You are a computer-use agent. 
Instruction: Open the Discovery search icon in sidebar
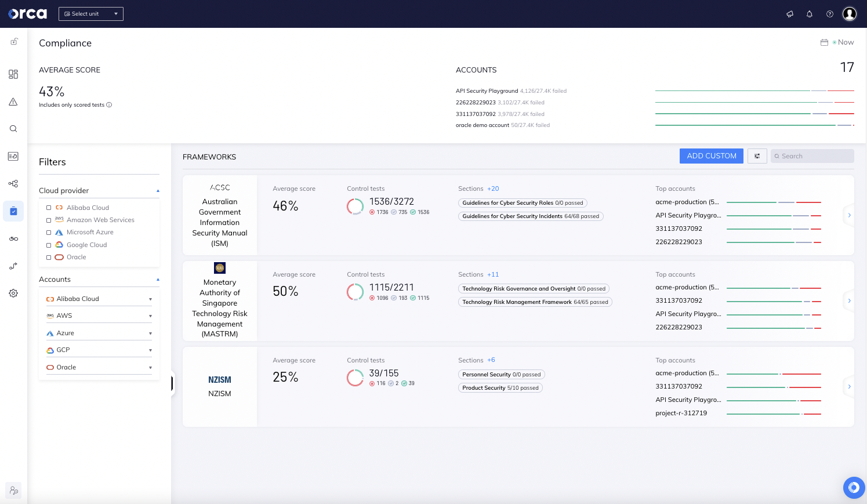coord(13,128)
